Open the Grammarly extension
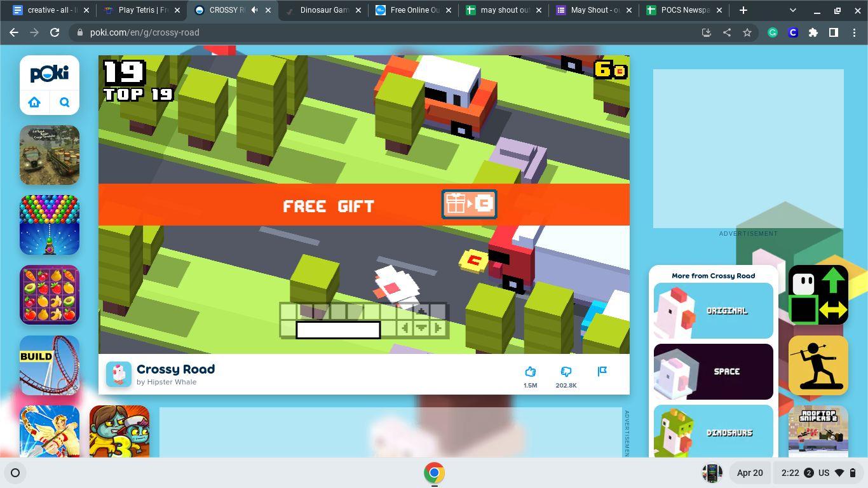This screenshot has width=868, height=488. [773, 32]
